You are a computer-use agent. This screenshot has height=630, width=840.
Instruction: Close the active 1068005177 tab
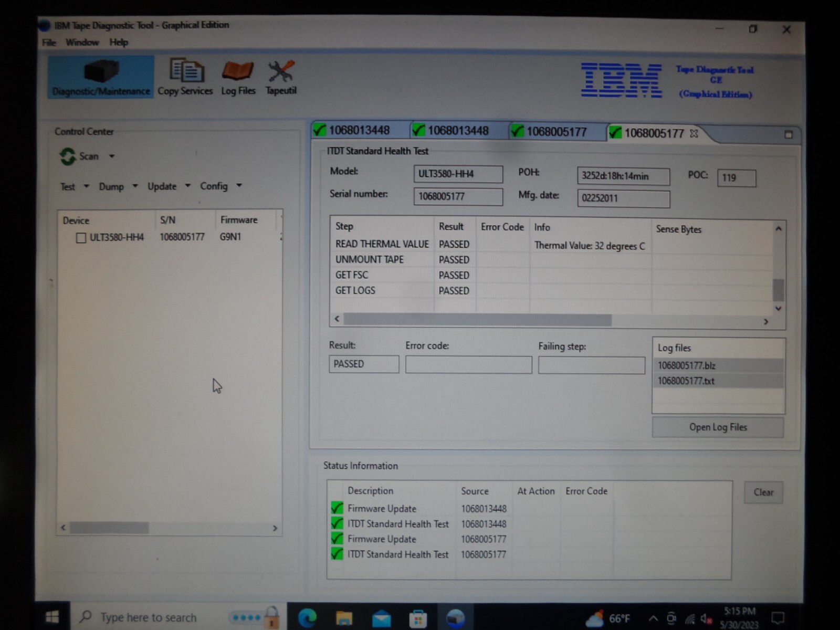(694, 133)
